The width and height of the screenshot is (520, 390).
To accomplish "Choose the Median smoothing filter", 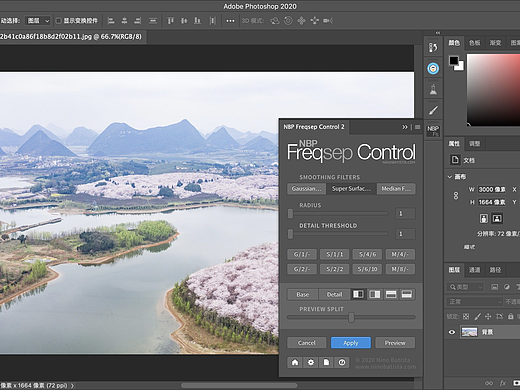I will (396, 189).
